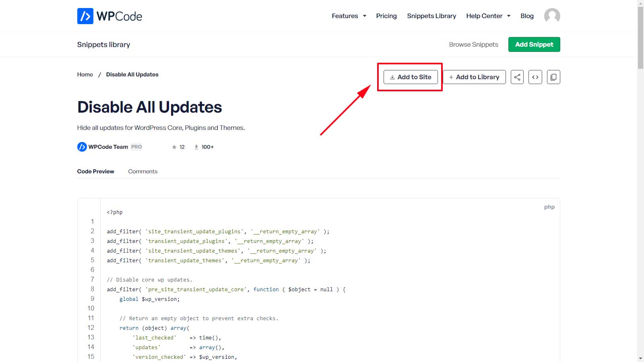Switch to the Code Preview tab
Viewport: 644px width, 362px height.
coord(96,171)
